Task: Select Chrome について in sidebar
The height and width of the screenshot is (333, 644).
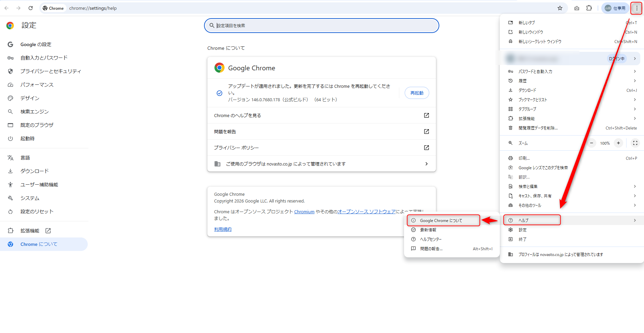Action: pos(44,244)
